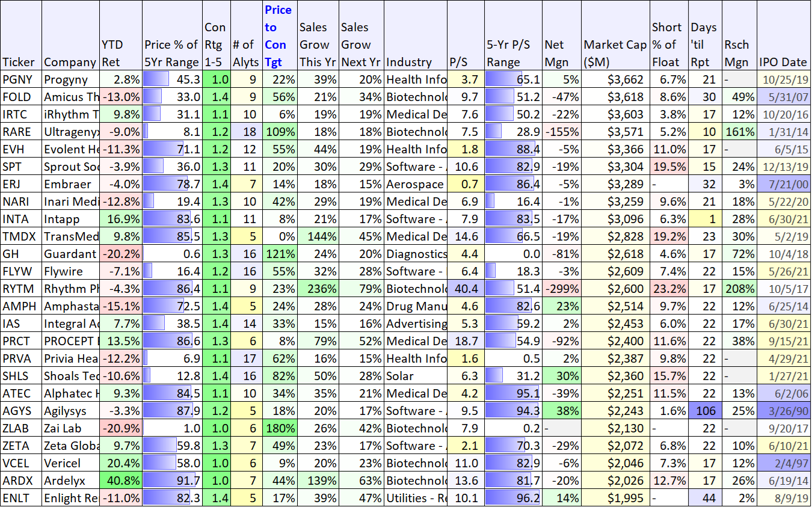Click short float 19.5% cell
Image resolution: width=812 pixels, height=507 pixels.
[x=668, y=167]
